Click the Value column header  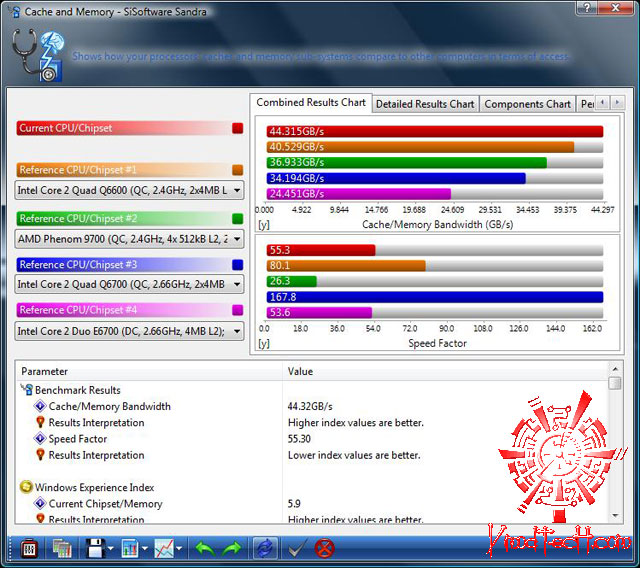(x=445, y=371)
